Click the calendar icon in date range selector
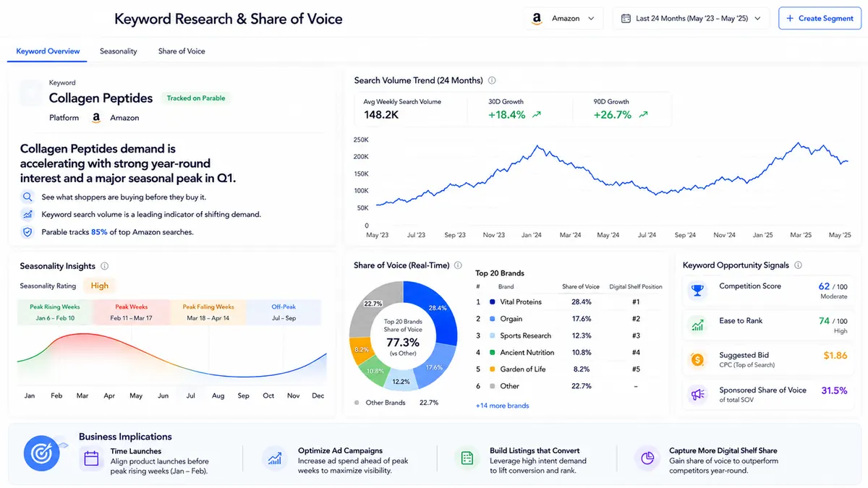 pyautogui.click(x=626, y=19)
